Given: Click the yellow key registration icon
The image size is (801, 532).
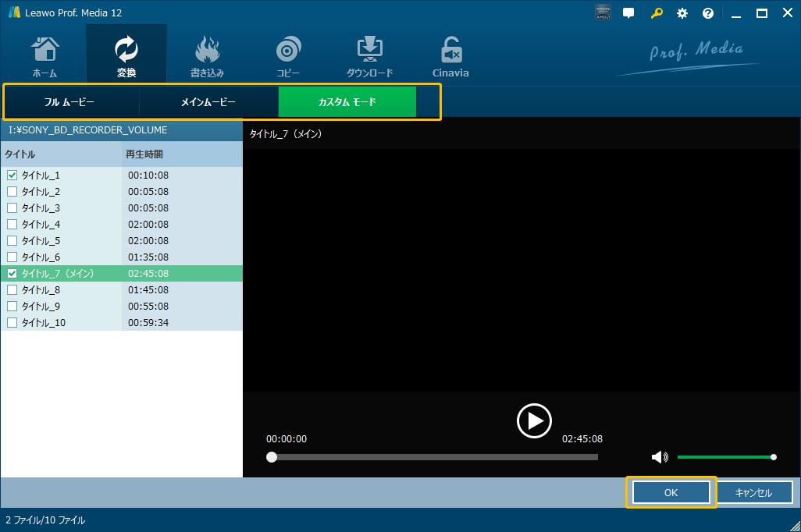Looking at the screenshot, I should [657, 12].
